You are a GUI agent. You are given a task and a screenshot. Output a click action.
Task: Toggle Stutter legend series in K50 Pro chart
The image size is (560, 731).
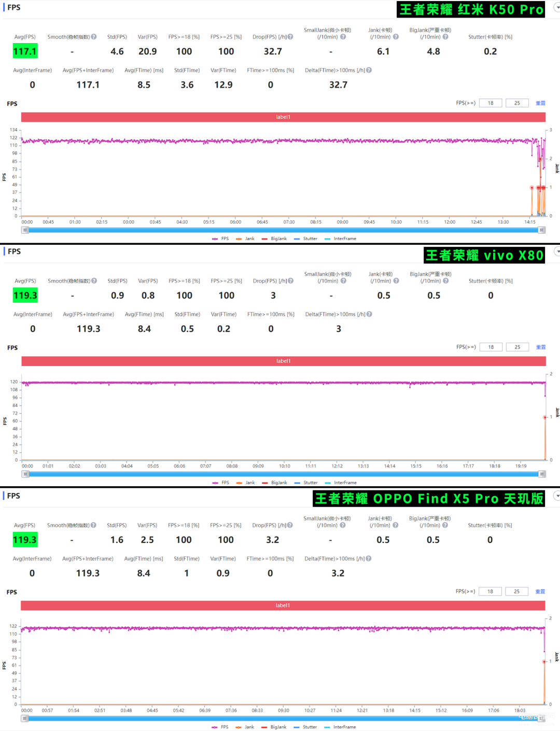305,238
